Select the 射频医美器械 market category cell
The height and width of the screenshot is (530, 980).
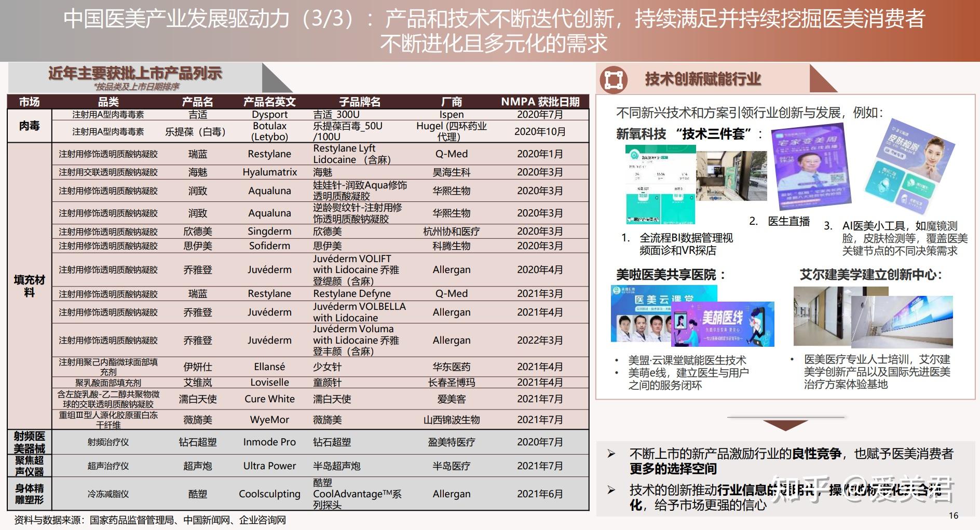[30, 442]
